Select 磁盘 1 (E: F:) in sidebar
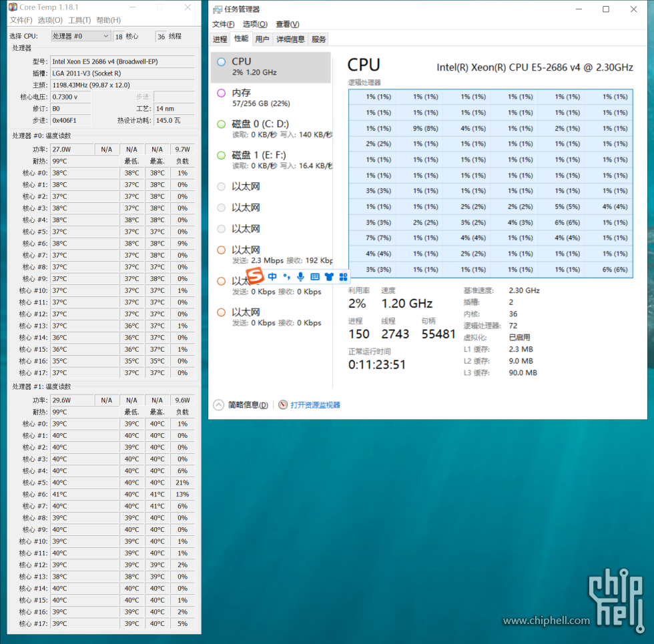The height and width of the screenshot is (644, 654). coord(271,161)
